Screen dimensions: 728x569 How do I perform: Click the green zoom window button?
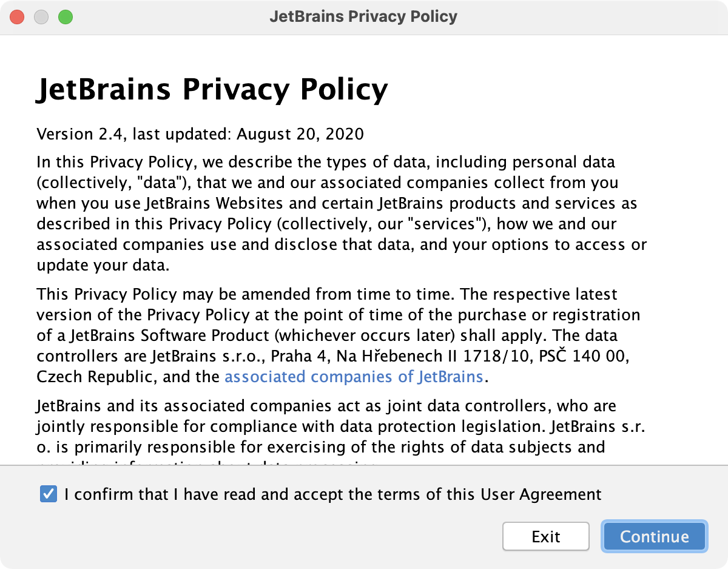66,17
